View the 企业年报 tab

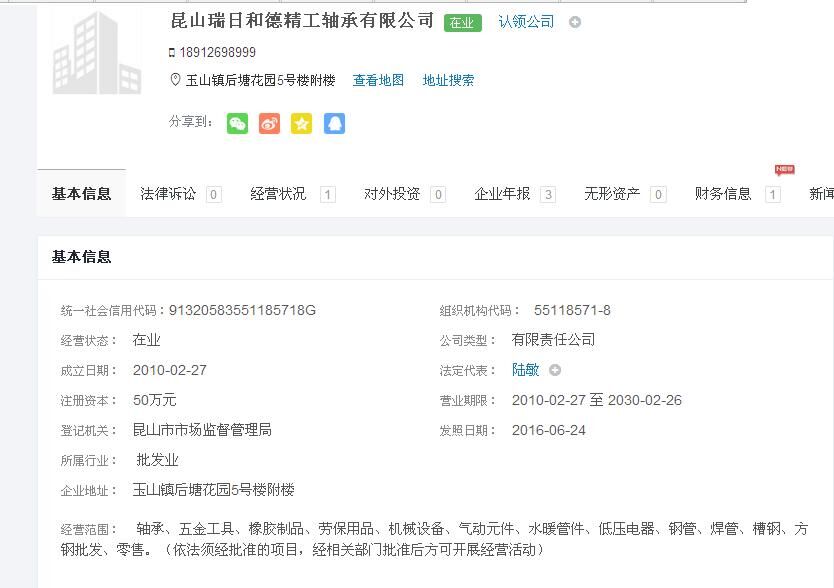pos(502,194)
